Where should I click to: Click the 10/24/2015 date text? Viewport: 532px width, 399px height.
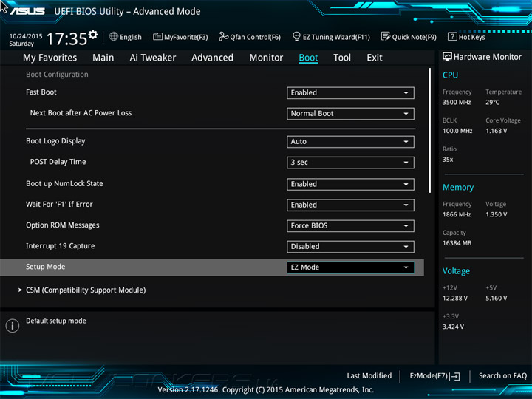click(x=26, y=36)
